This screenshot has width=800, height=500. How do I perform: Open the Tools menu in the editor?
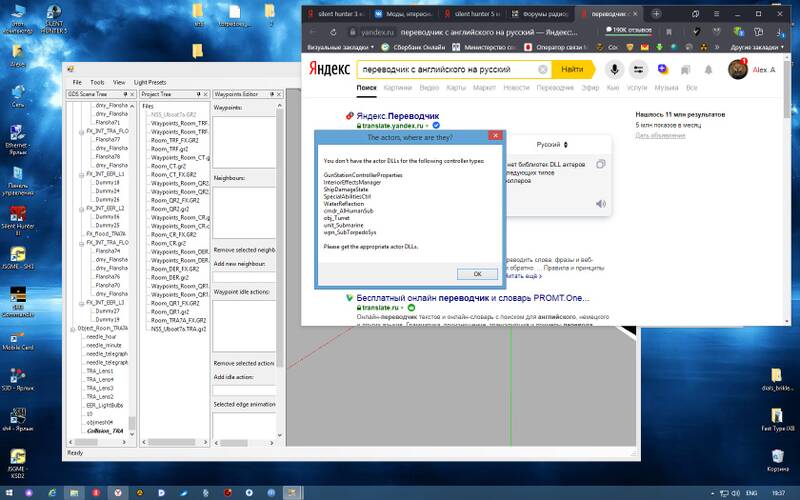point(97,82)
